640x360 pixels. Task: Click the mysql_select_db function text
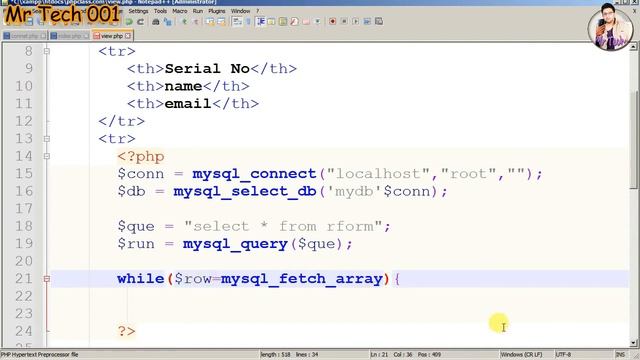(245, 192)
